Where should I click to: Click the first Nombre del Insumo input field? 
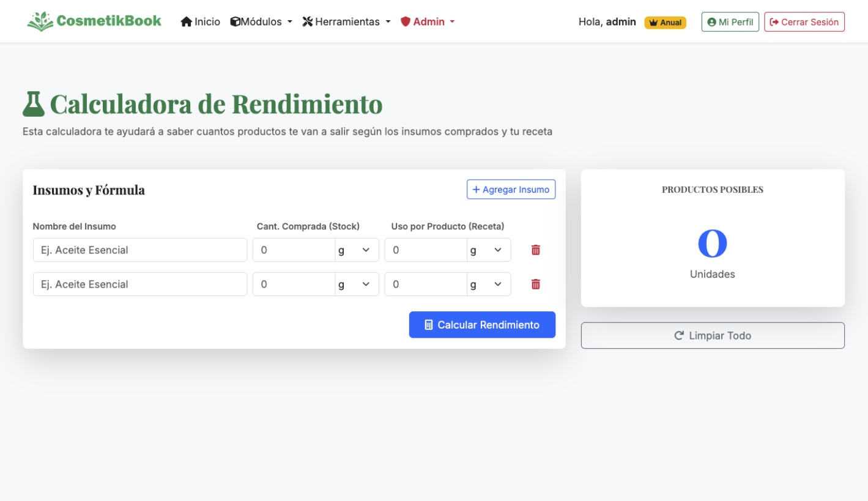pyautogui.click(x=139, y=250)
